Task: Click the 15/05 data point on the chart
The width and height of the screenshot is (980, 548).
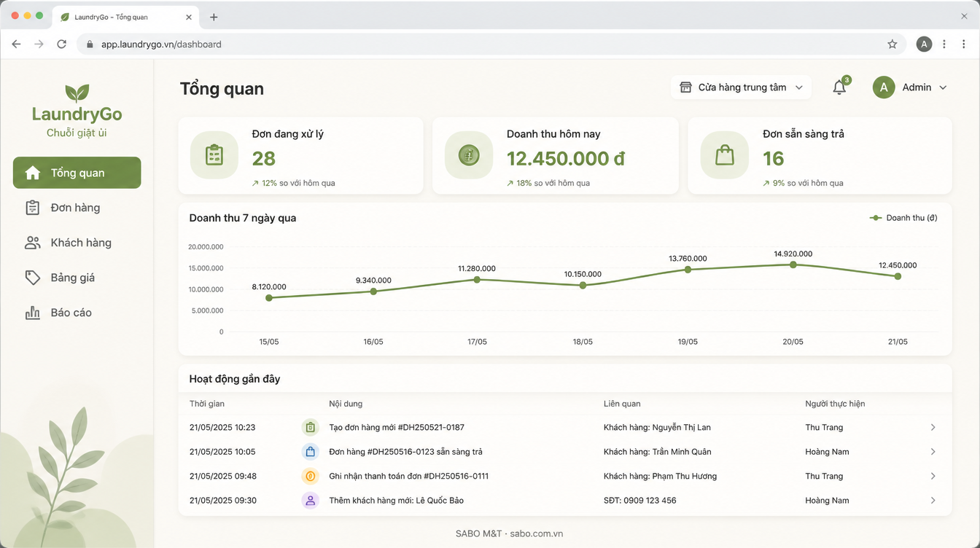Action: [269, 297]
